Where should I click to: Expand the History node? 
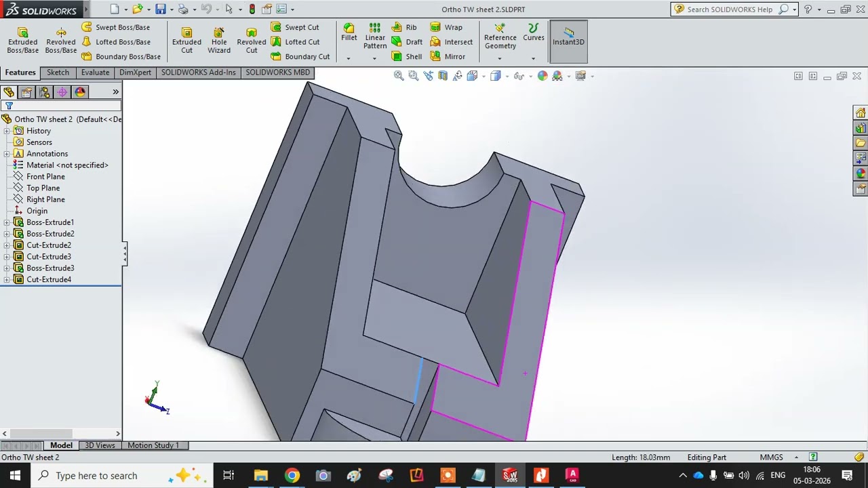pyautogui.click(x=7, y=131)
